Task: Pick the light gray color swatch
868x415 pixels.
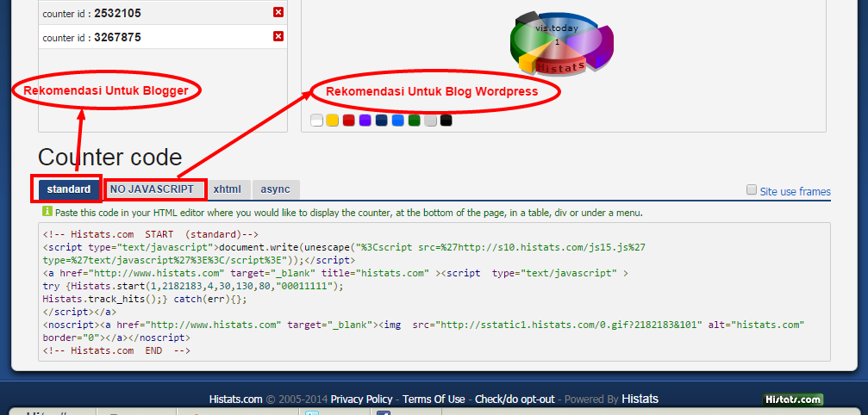Action: pos(430,120)
